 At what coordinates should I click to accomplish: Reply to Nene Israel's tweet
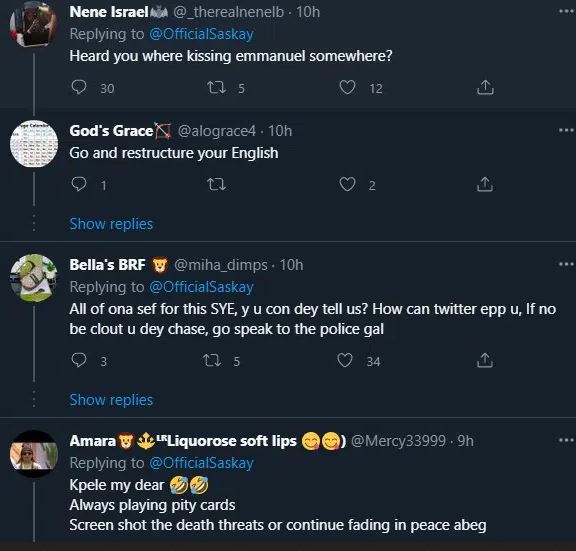pos(79,87)
